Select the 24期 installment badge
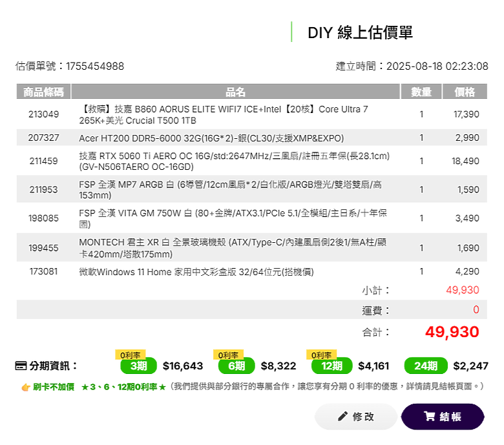The height and width of the screenshot is (445, 504). [426, 366]
